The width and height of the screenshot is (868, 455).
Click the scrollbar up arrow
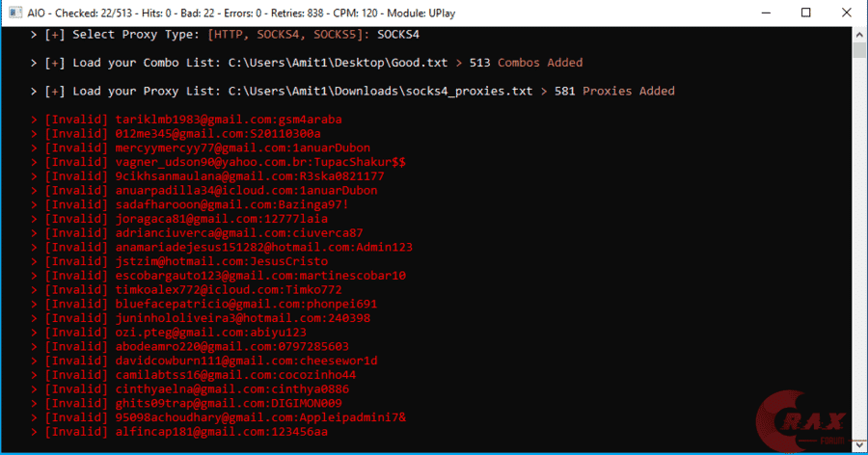pos(859,35)
